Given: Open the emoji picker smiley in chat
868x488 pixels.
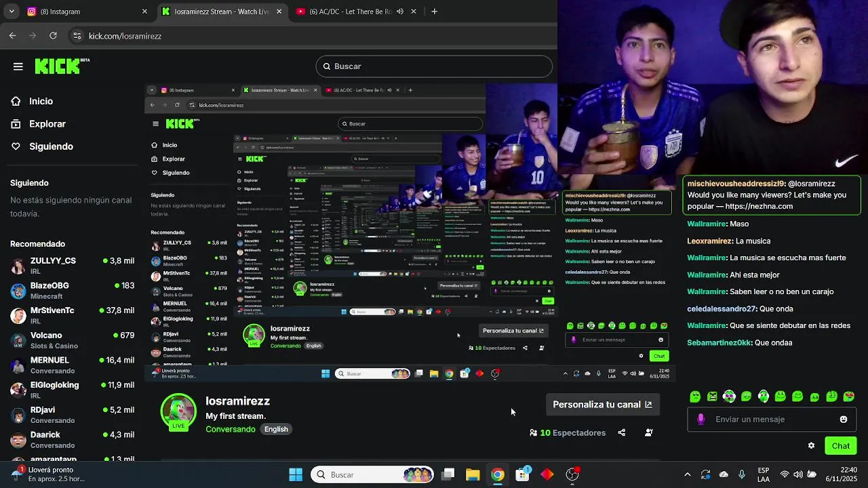Looking at the screenshot, I should [844, 420].
